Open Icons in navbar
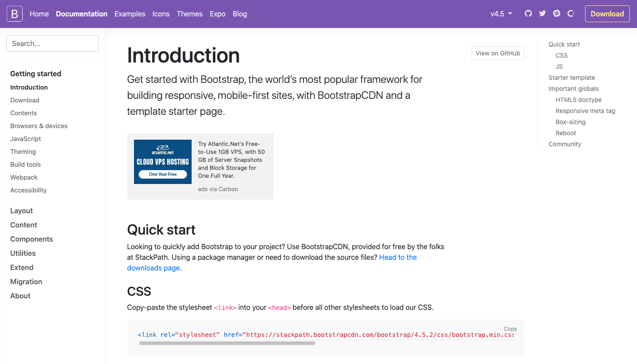Viewport: 637px width, 364px height. pyautogui.click(x=161, y=14)
